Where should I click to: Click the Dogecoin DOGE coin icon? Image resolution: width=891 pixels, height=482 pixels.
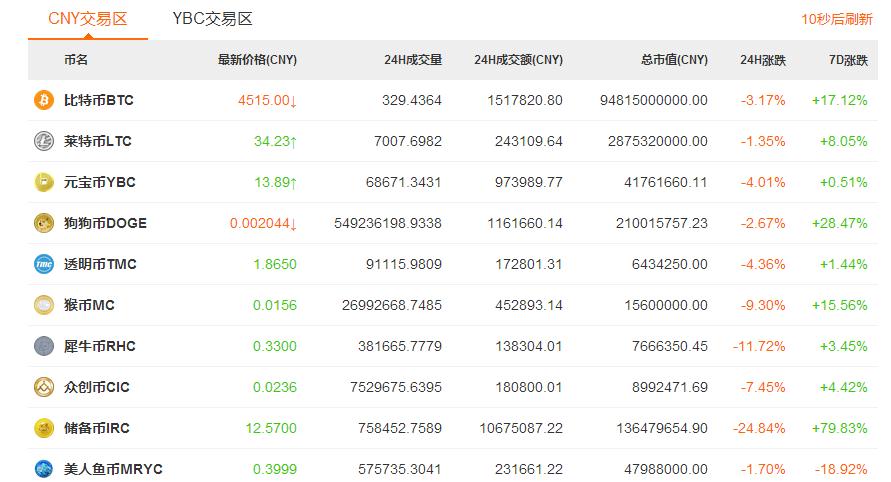click(44, 223)
